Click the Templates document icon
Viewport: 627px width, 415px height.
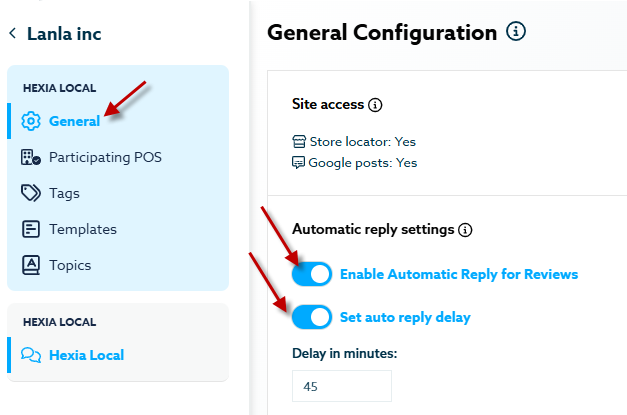31,229
